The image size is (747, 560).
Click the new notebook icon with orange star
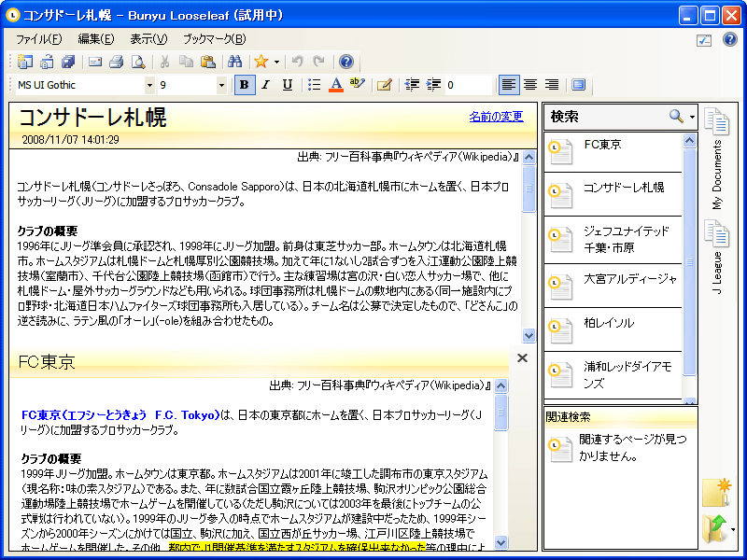pyautogui.click(x=717, y=493)
